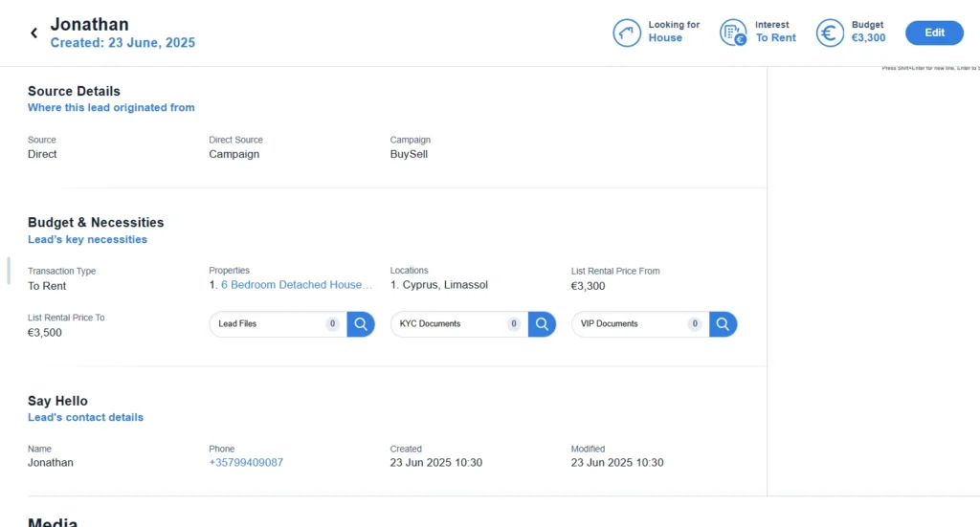
Task: Search VIP Documents with magnifier button
Action: tap(724, 324)
